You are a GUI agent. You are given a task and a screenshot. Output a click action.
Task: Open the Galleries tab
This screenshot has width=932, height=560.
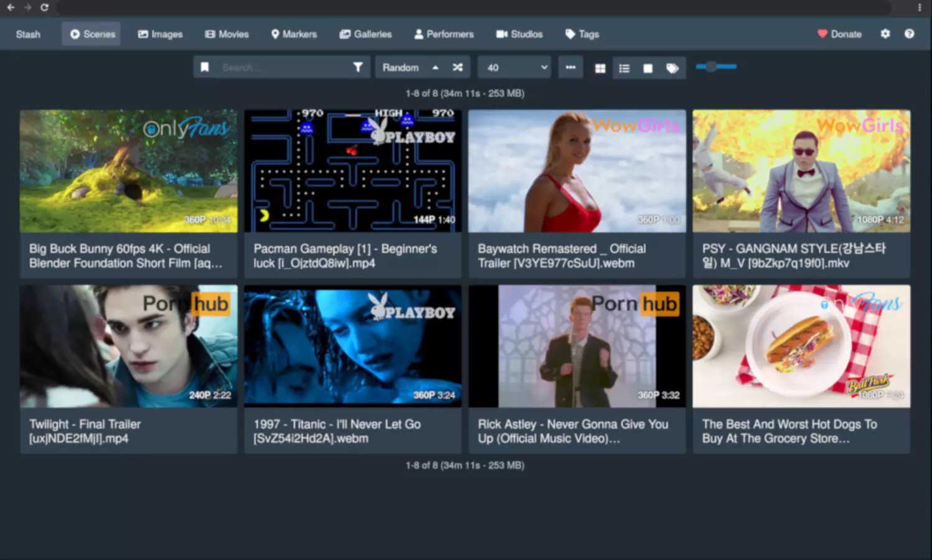[365, 34]
